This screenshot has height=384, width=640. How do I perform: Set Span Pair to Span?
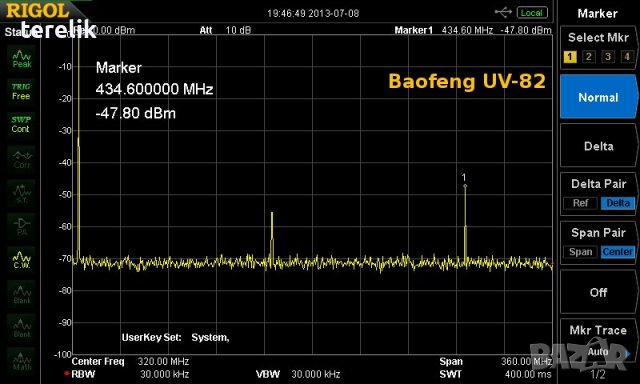click(580, 252)
